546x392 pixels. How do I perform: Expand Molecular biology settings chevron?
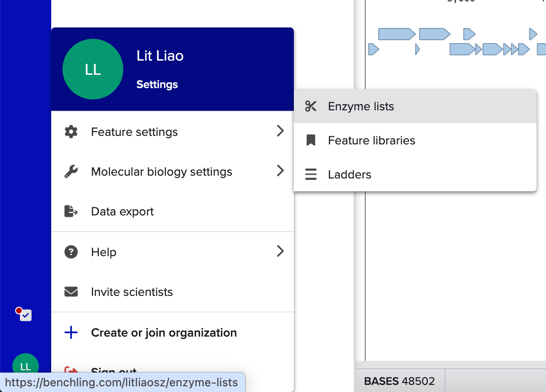pyautogui.click(x=281, y=171)
